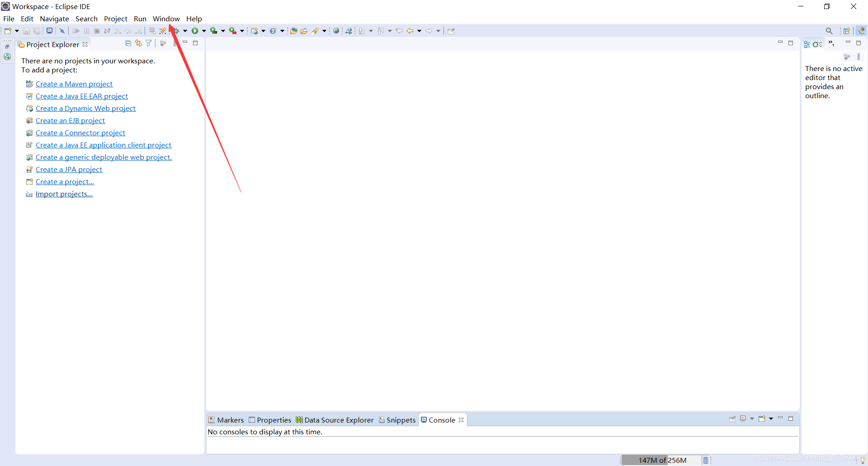Click the Next Annotation icon
This screenshot has width=868, height=466.
pyautogui.click(x=362, y=31)
